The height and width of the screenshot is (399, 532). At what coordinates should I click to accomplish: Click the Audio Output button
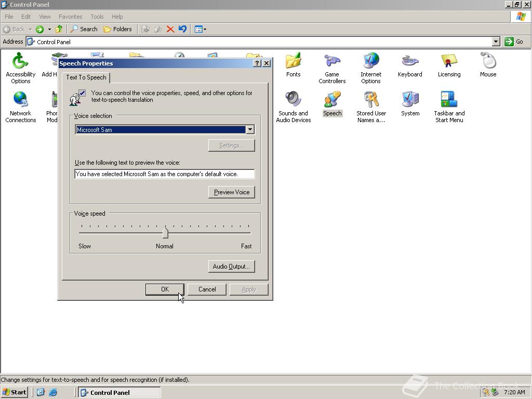pyautogui.click(x=231, y=267)
